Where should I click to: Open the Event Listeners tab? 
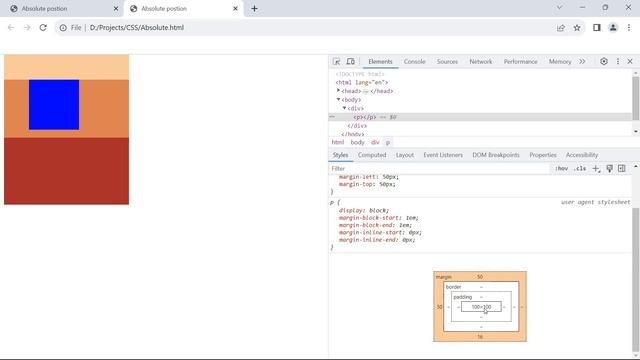443,155
